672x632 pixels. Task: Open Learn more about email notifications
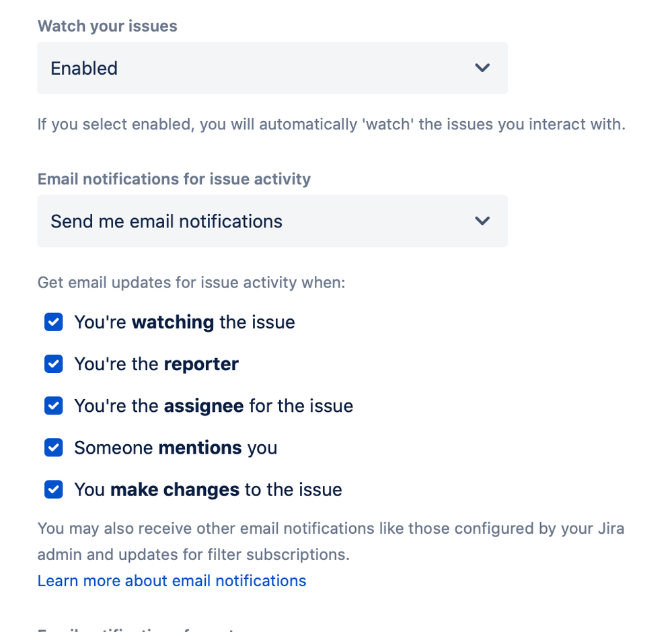pyautogui.click(x=172, y=580)
